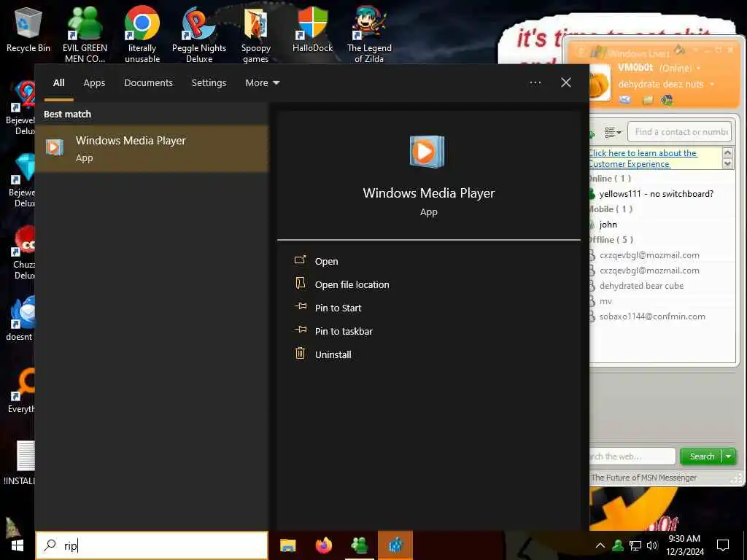Click the Messenger mail envelope icon

point(624,99)
